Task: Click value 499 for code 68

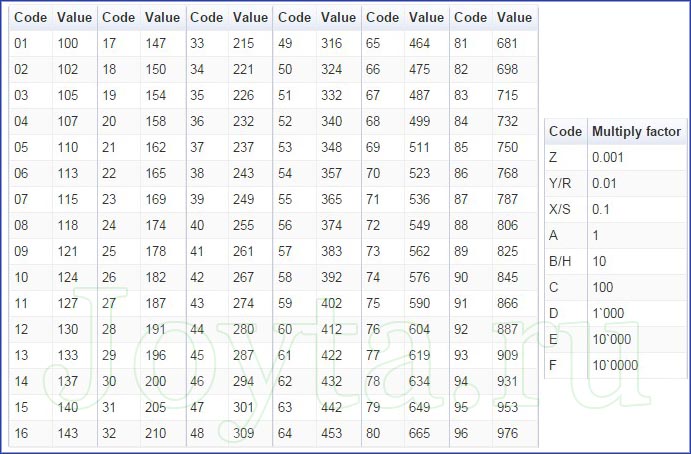Action: [x=420, y=121]
